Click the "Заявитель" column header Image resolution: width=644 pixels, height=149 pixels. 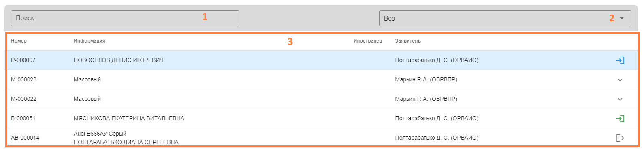pyautogui.click(x=408, y=41)
